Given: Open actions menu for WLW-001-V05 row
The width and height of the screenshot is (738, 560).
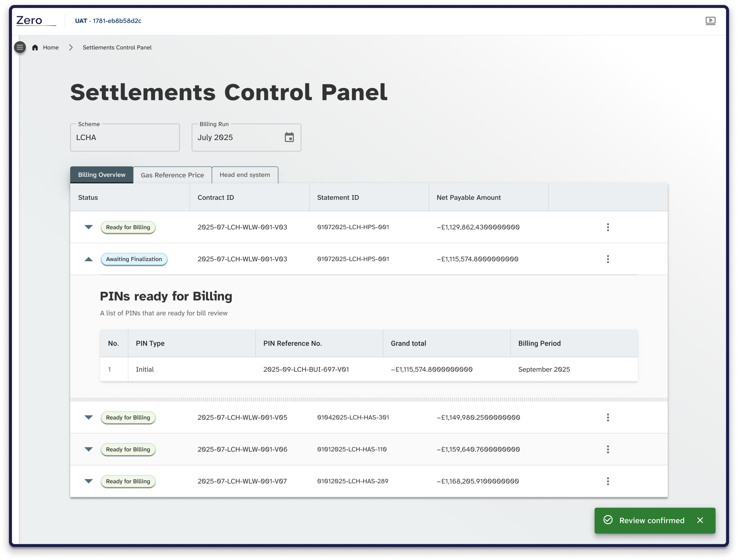Looking at the screenshot, I should [x=607, y=418].
